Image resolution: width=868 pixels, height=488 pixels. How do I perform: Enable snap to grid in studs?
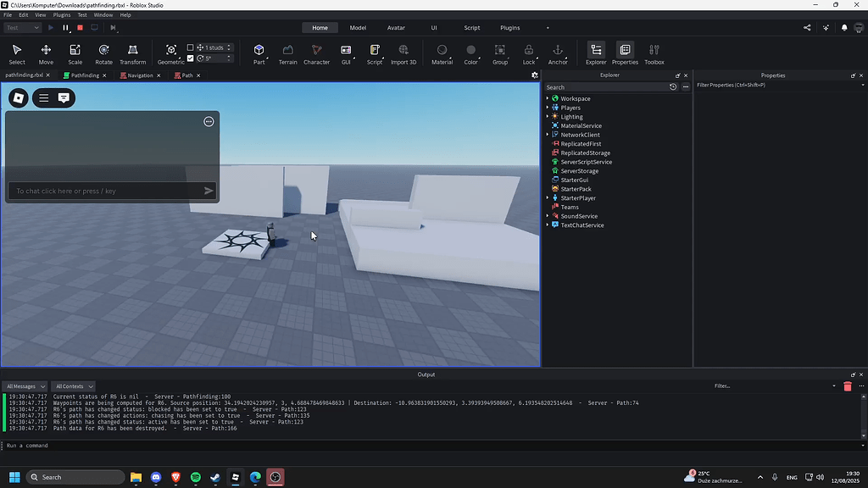pos(190,47)
